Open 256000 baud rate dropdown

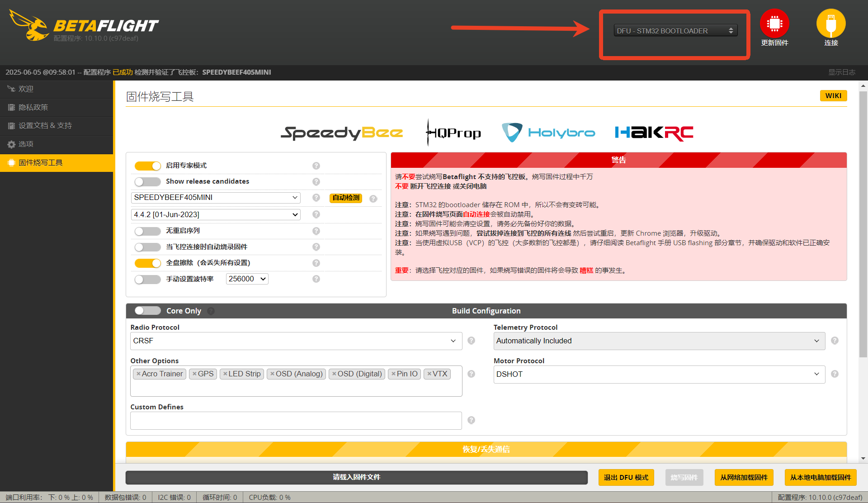click(x=247, y=279)
